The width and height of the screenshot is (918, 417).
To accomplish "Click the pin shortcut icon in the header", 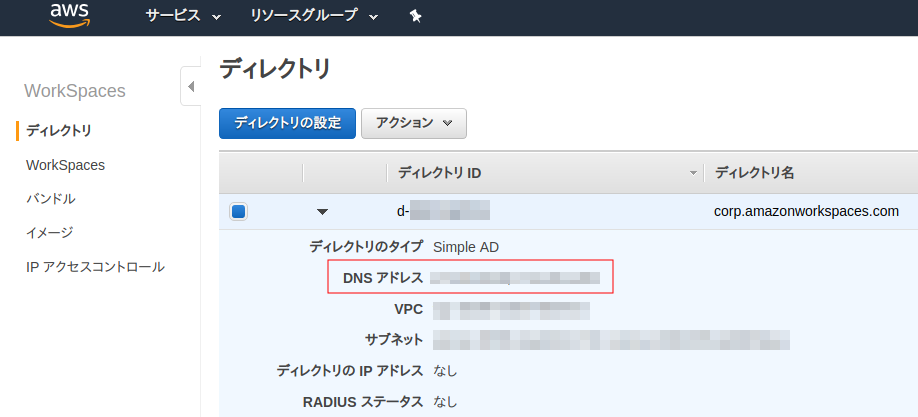I will click(415, 16).
